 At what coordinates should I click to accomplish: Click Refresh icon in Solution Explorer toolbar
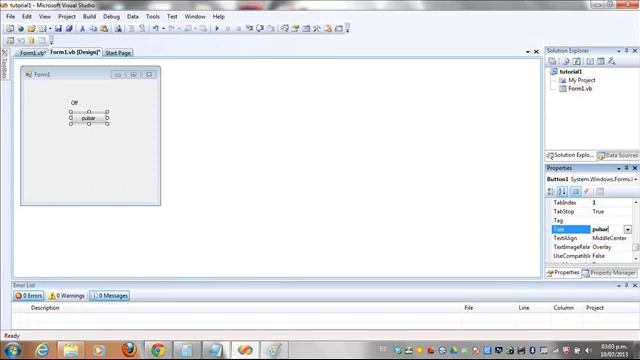coord(576,61)
